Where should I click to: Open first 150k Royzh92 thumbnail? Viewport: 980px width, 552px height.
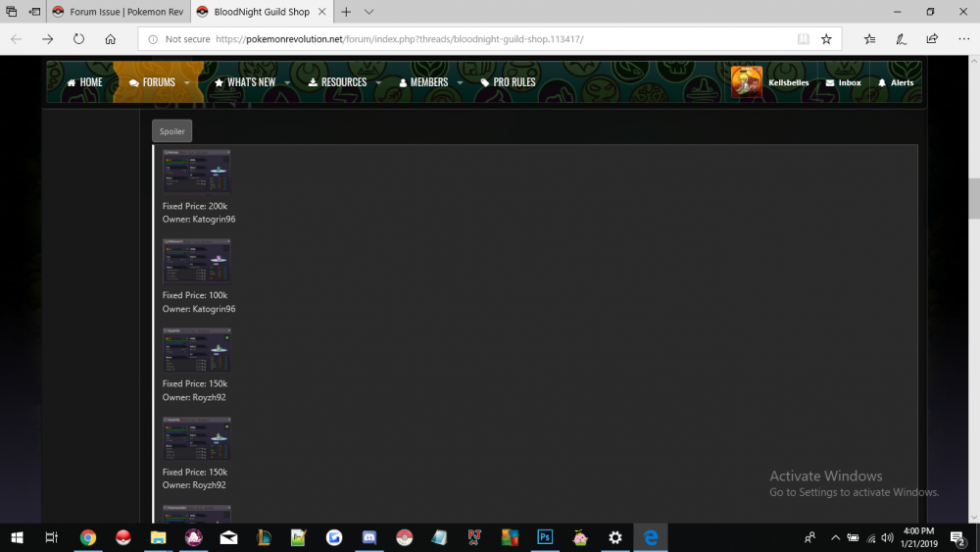tap(196, 349)
